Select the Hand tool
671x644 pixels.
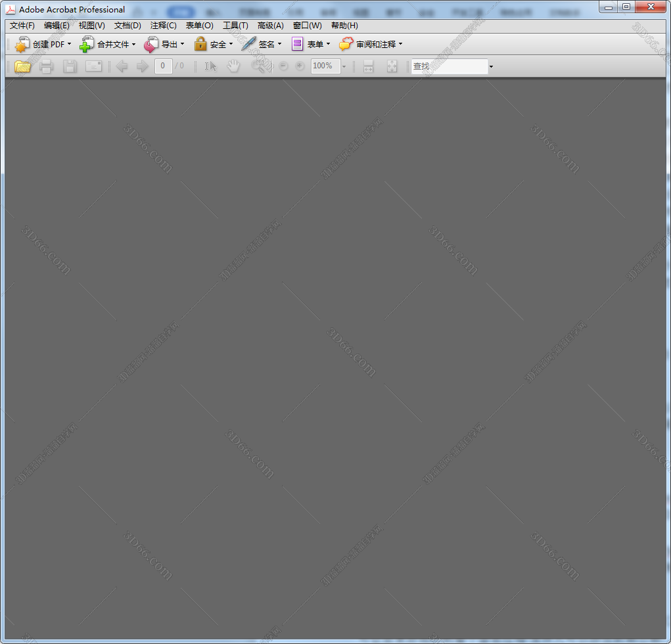pos(233,66)
